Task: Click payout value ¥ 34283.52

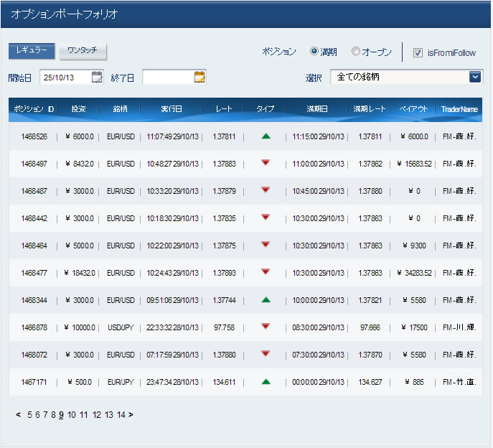Action: 414,273
